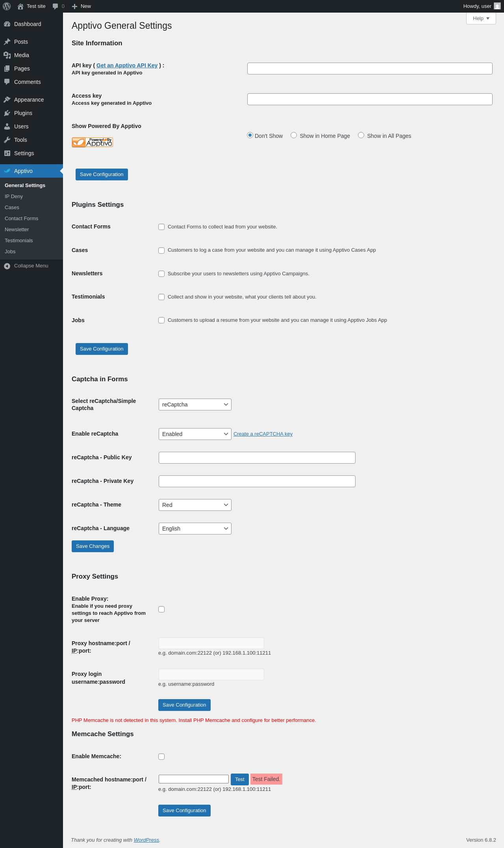The image size is (504, 848).
Task: Check the Newsletters checkbox
Action: pyautogui.click(x=161, y=274)
